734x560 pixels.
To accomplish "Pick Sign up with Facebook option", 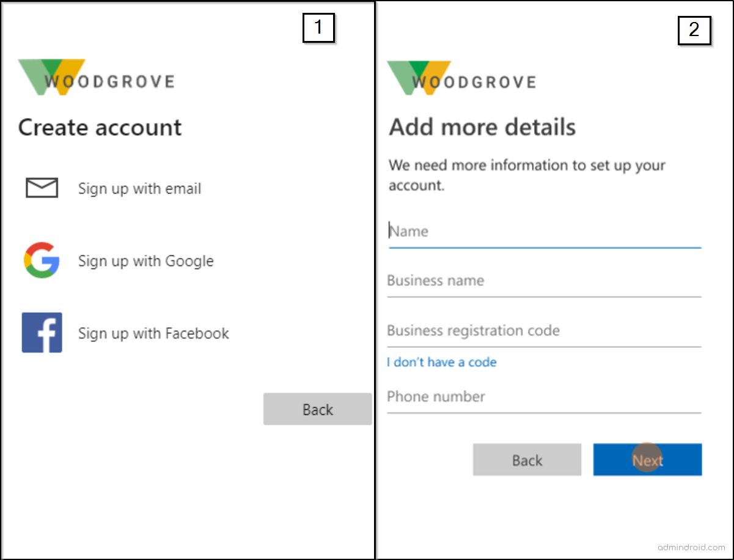I will click(x=153, y=333).
